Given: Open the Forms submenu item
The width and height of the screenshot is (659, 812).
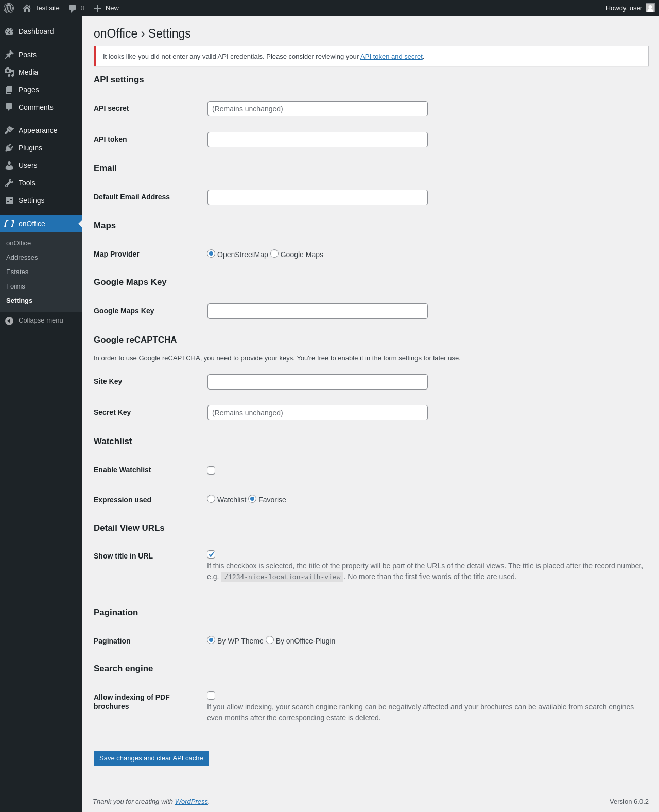Looking at the screenshot, I should (41, 286).
